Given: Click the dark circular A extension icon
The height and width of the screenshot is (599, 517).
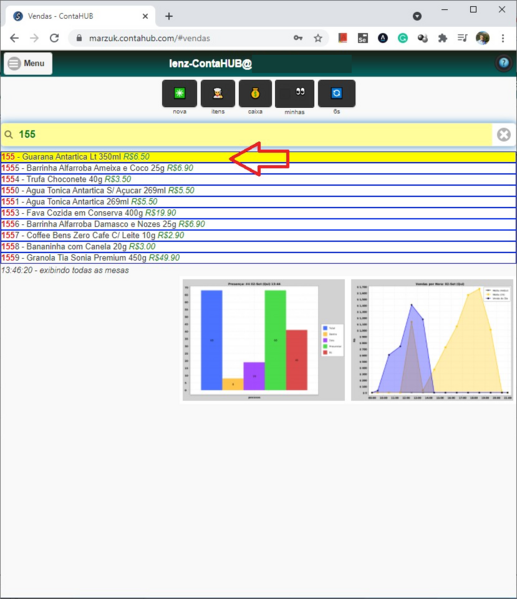Looking at the screenshot, I should click(383, 38).
